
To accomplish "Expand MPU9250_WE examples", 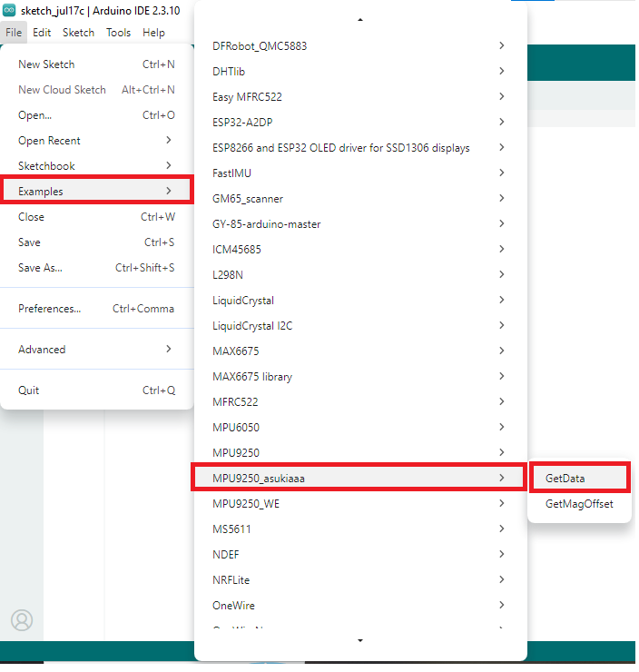I will click(360, 504).
